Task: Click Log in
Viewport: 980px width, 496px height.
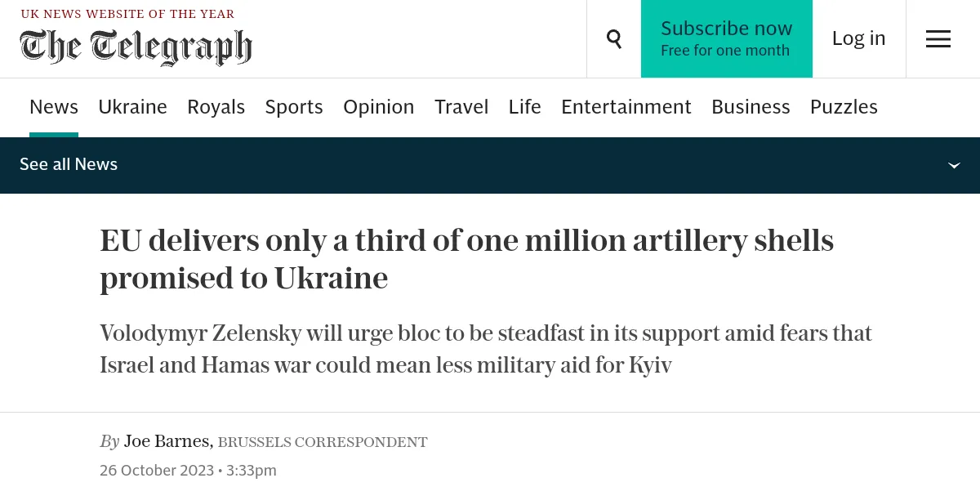Action: click(x=858, y=38)
